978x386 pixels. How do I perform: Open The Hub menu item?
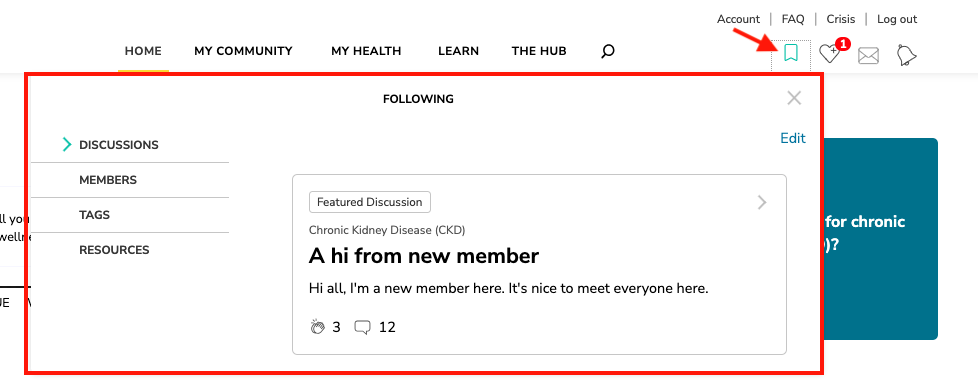pyautogui.click(x=539, y=51)
